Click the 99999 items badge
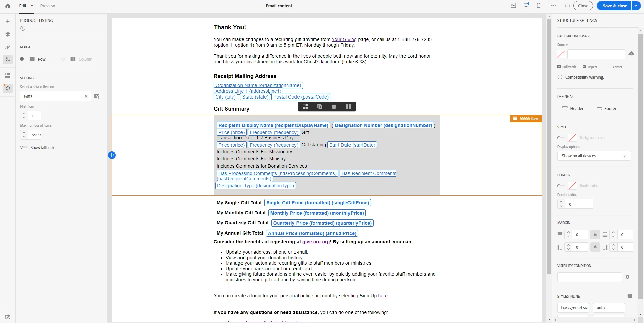 pos(526,119)
